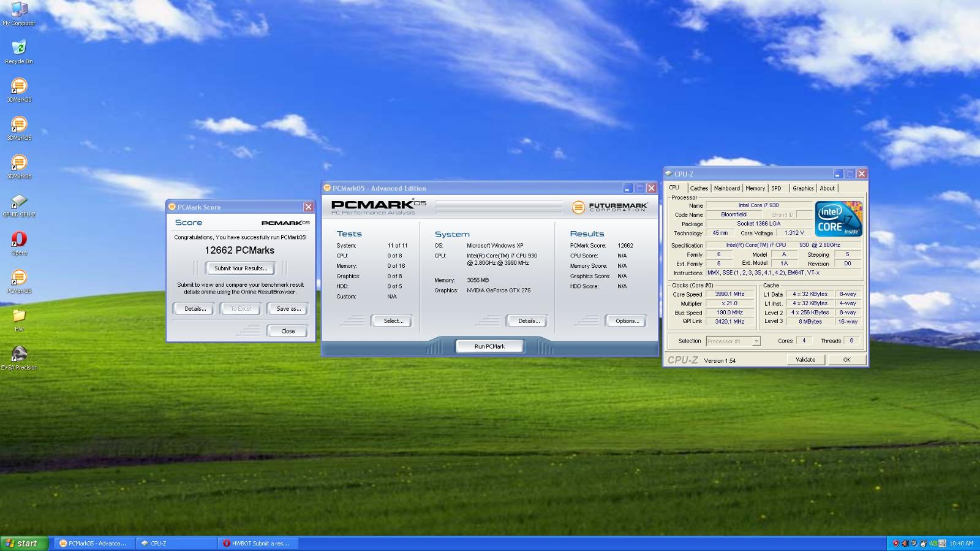
Task: Switch to the Mainboard tab
Action: click(727, 188)
